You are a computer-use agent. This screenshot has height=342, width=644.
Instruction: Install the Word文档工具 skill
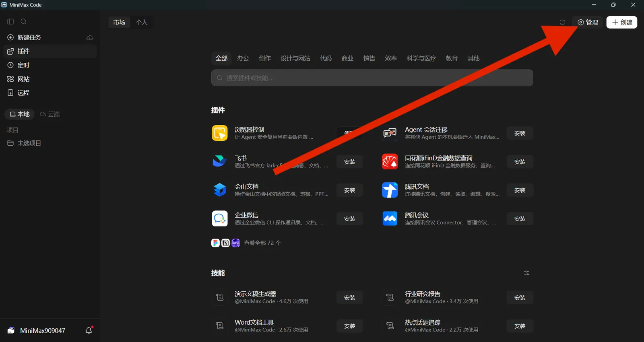pyautogui.click(x=350, y=326)
